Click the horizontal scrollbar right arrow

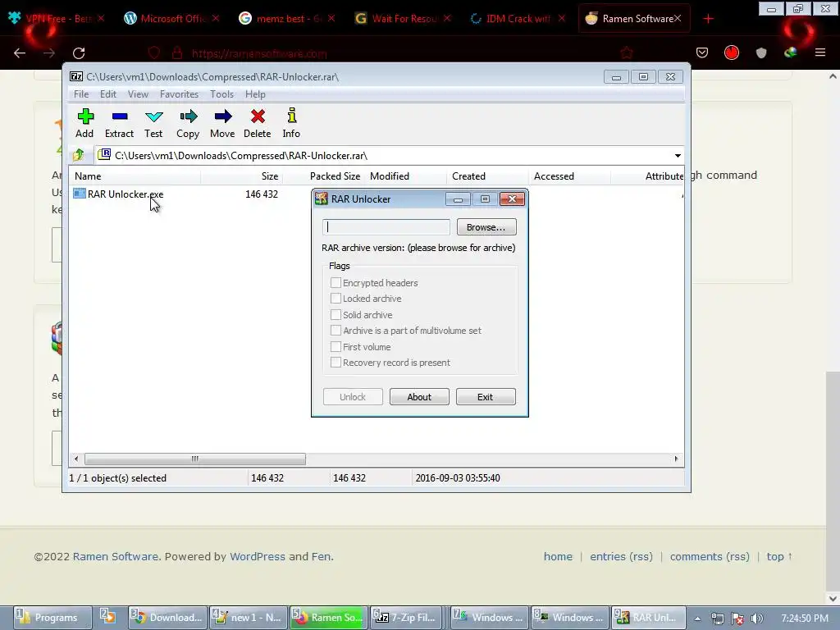click(676, 459)
